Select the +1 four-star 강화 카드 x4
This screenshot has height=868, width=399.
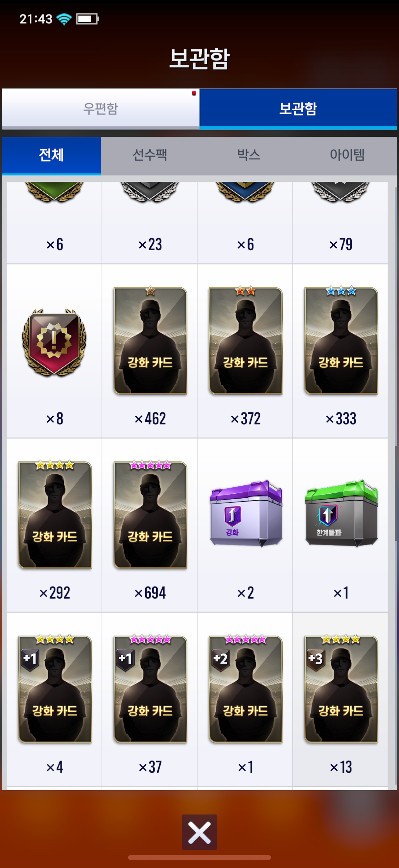coord(54,699)
